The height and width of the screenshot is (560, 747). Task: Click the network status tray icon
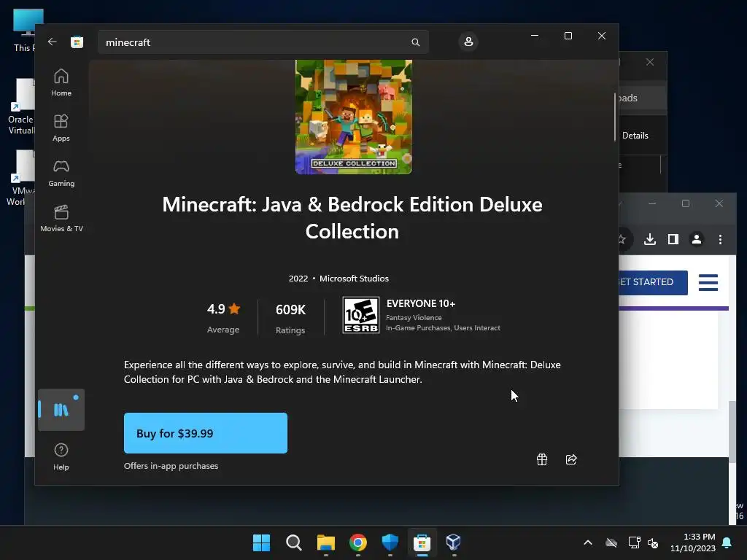pos(634,542)
